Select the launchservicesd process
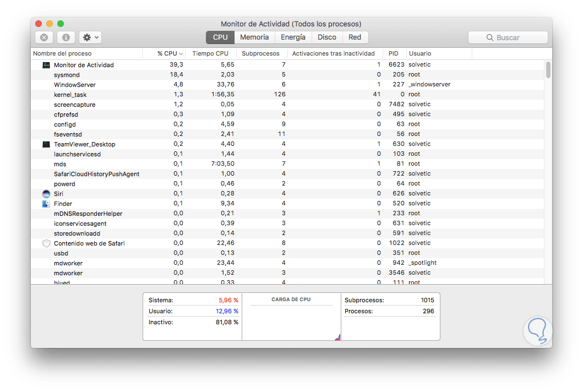The image size is (583, 392). pos(287,154)
